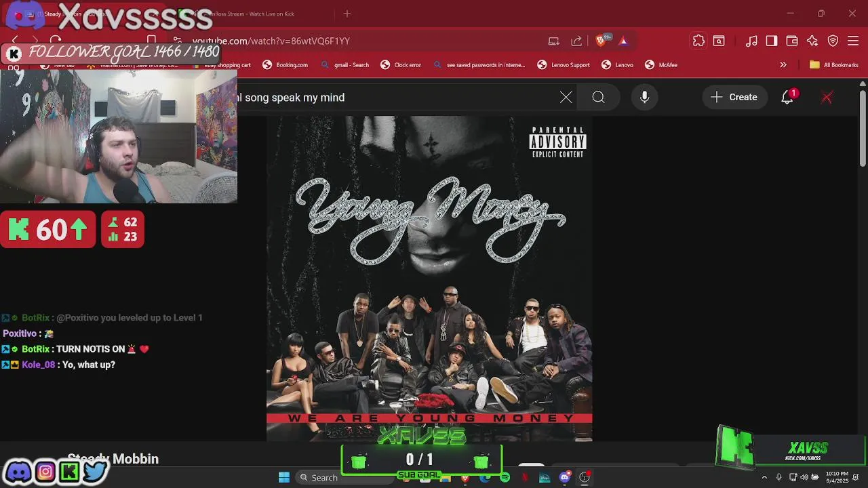This screenshot has width=868, height=488.
Task: Show hidden system tray icons
Action: pos(764,477)
